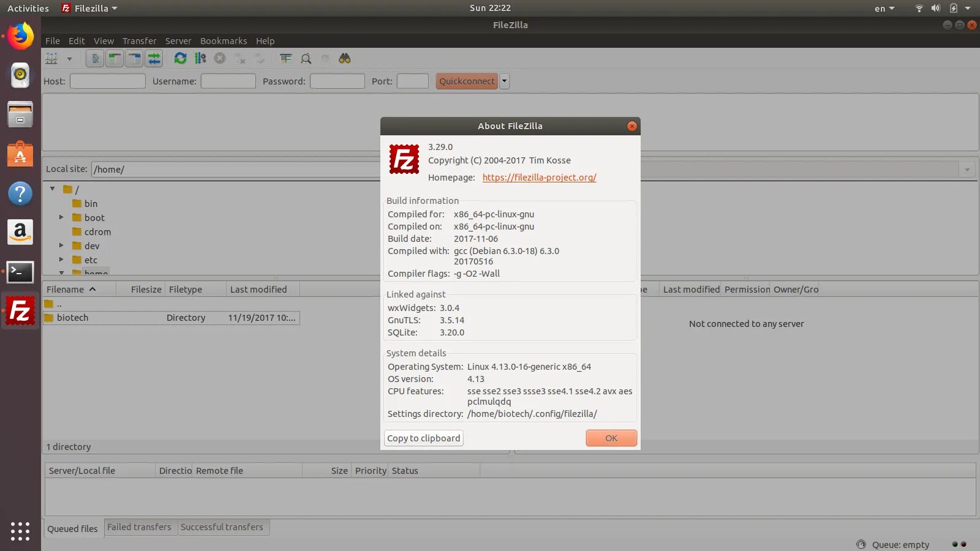Switch to the Failed transfers tab
980x551 pixels.
tap(140, 527)
